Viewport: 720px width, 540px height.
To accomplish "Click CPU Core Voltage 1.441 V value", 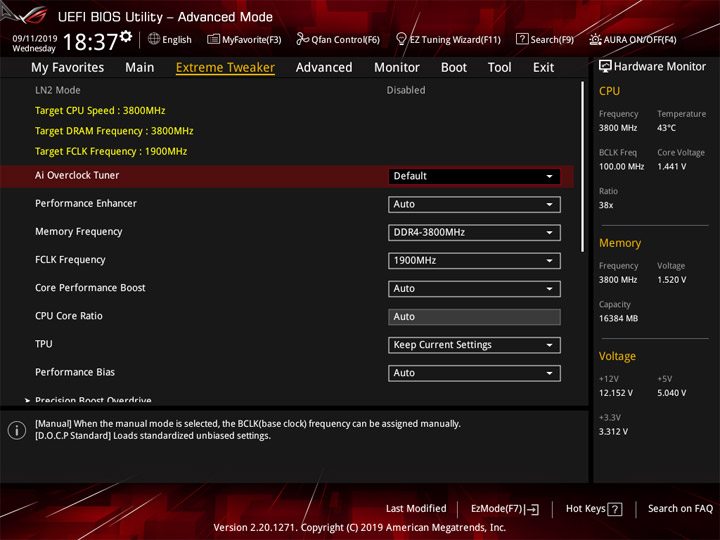I will tap(672, 167).
